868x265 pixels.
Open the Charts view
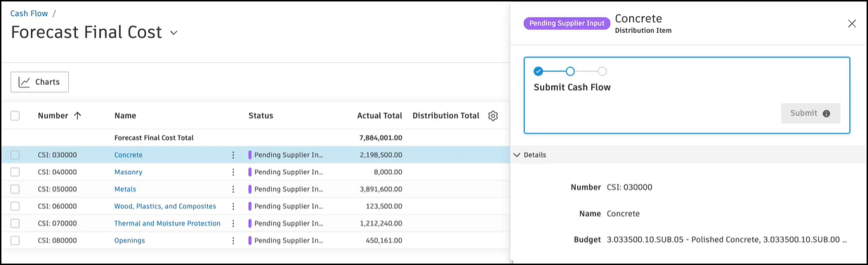coord(39,82)
